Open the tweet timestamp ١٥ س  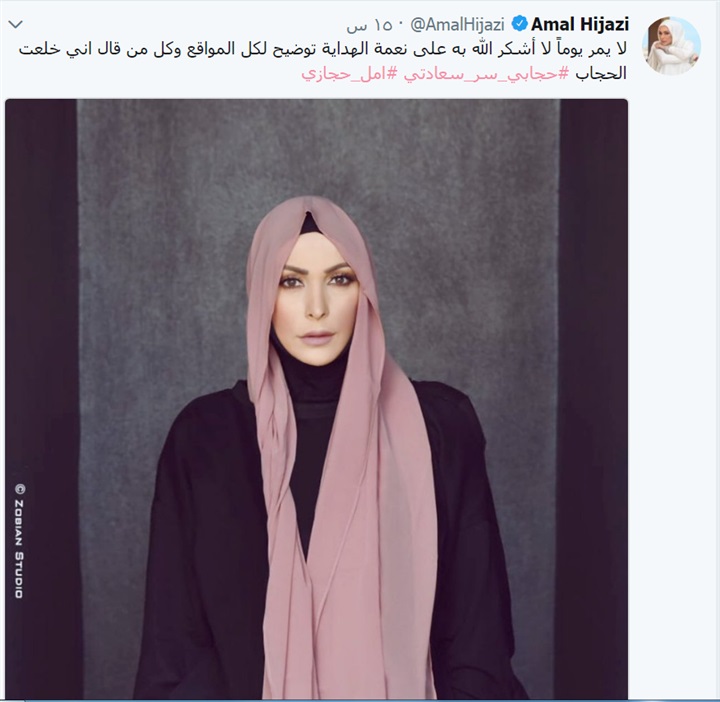(x=369, y=25)
